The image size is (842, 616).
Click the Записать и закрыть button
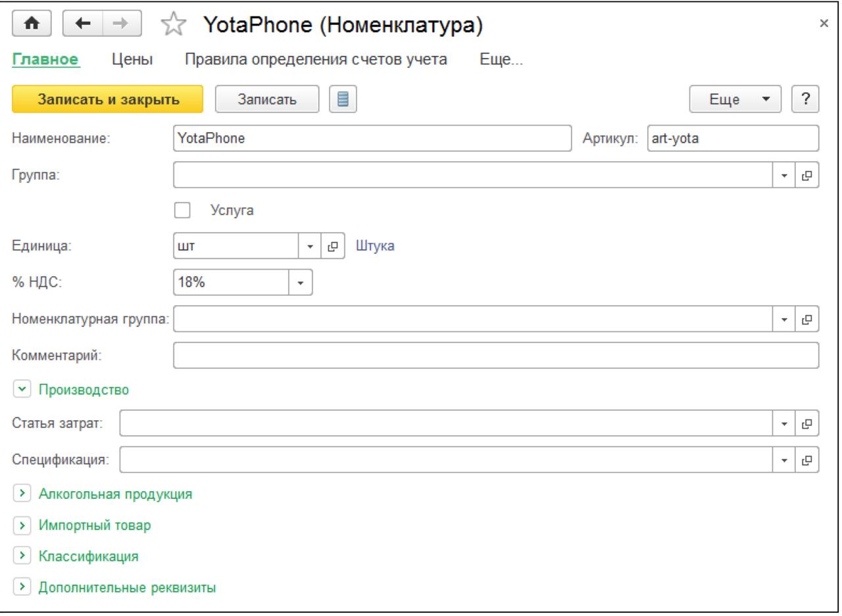108,99
